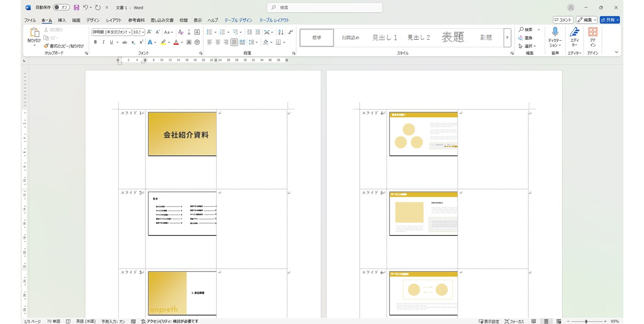Increase font size with the larger A icon
This screenshot has width=644, height=324.
tap(149, 32)
